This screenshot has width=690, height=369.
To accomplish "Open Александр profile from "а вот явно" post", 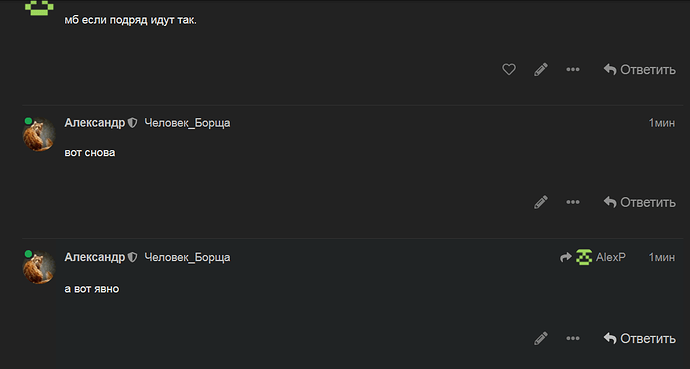I will pos(95,257).
